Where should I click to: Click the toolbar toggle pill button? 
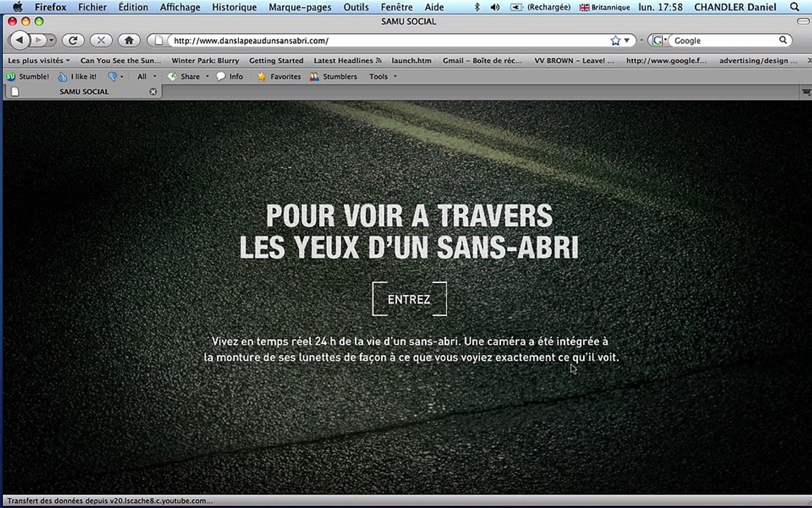pos(804,21)
